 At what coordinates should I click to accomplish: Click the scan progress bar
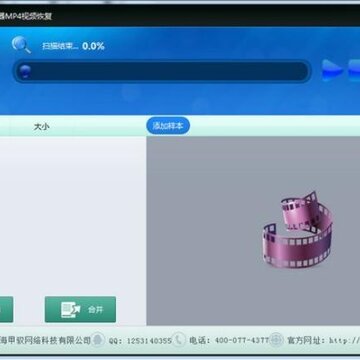[162, 71]
